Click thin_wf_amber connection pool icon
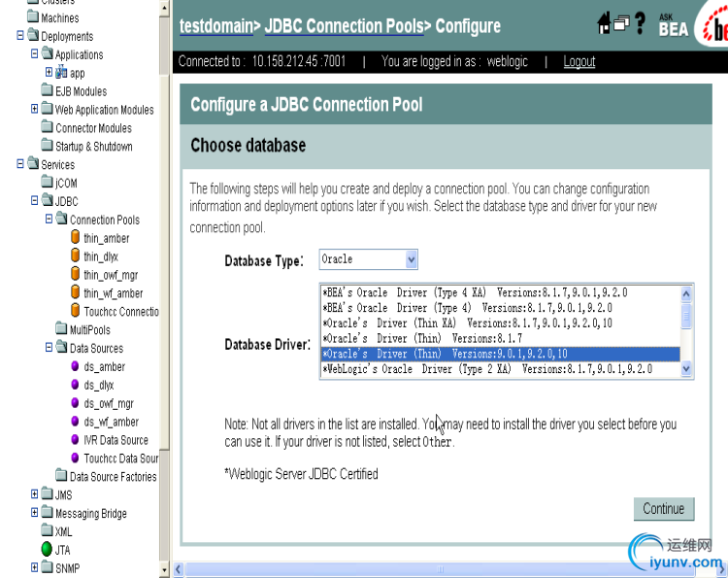728x578 pixels. [x=75, y=291]
